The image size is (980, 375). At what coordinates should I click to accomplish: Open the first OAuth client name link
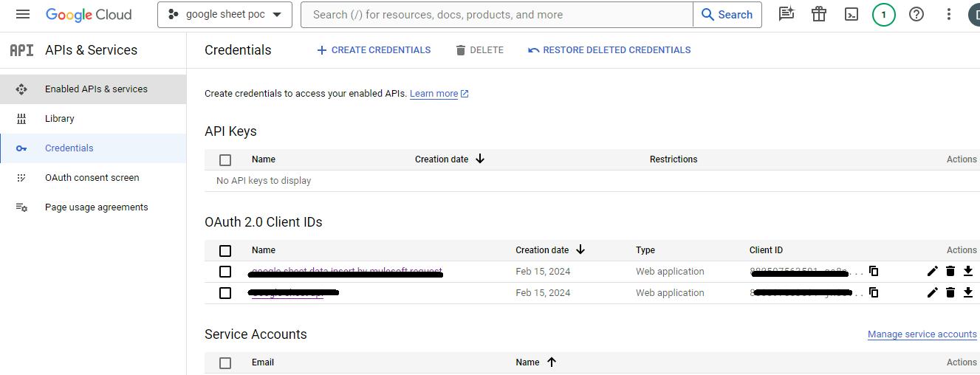[x=346, y=272]
